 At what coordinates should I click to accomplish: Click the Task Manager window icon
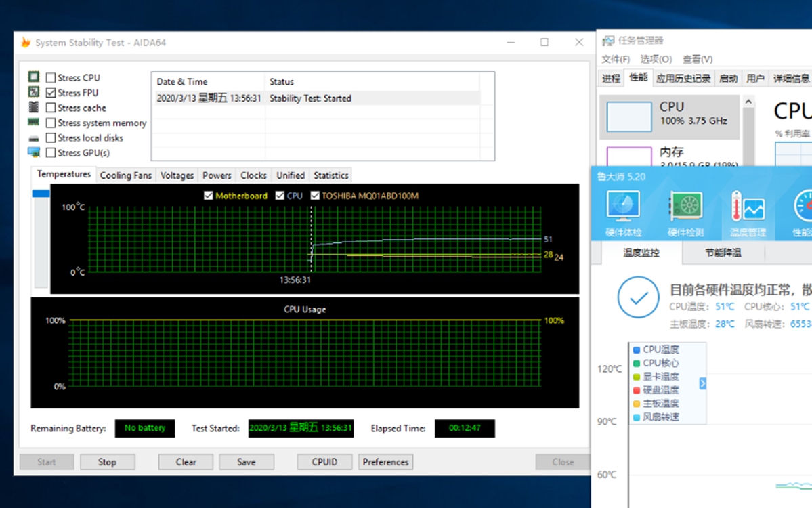click(607, 41)
